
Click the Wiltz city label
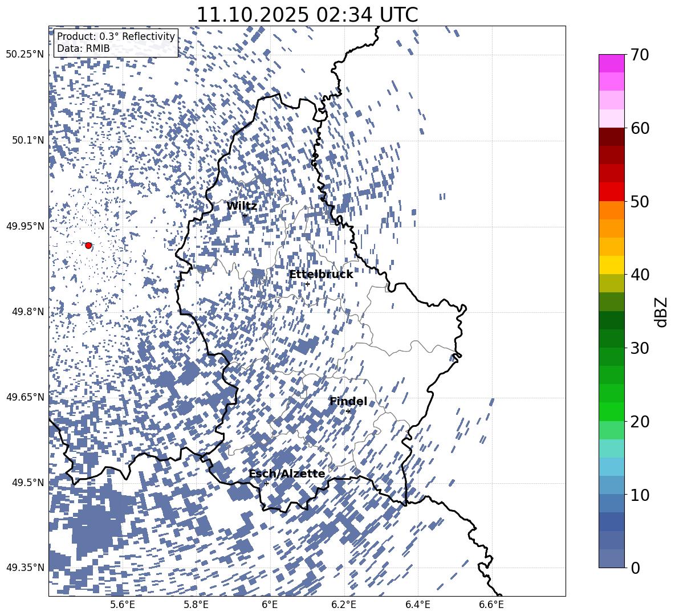pos(242,206)
